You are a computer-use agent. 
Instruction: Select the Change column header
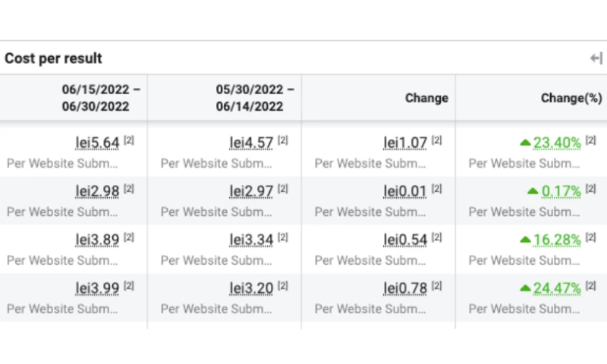point(426,98)
